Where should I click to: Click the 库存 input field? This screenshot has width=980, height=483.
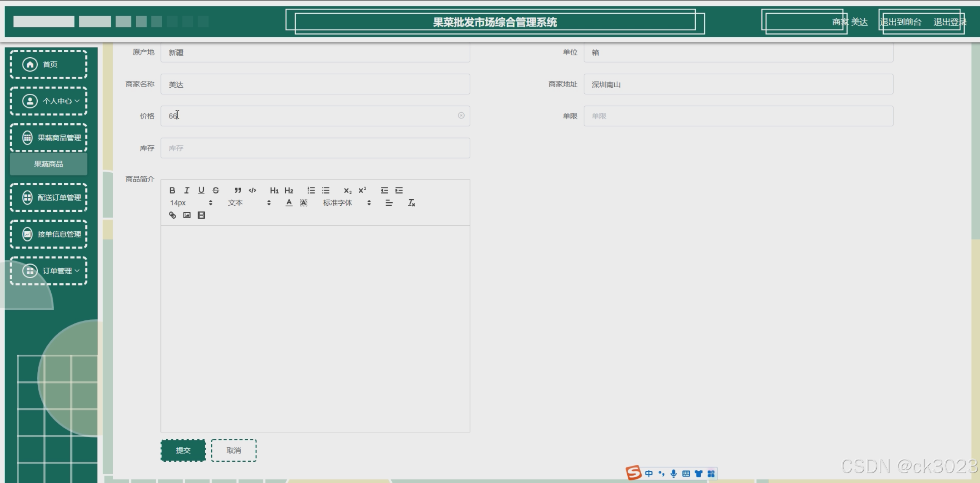[x=315, y=148]
